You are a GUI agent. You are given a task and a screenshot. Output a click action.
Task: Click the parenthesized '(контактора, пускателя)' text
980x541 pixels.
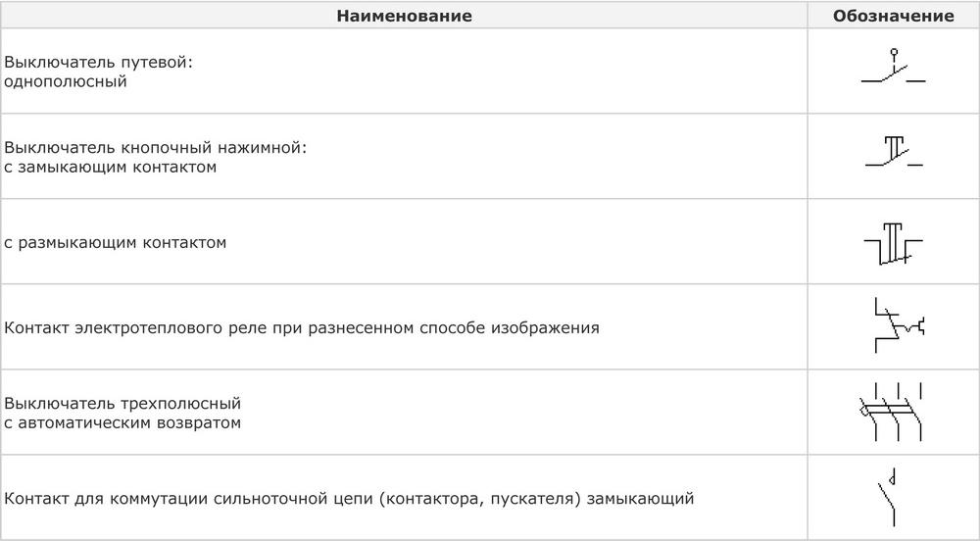click(473, 499)
